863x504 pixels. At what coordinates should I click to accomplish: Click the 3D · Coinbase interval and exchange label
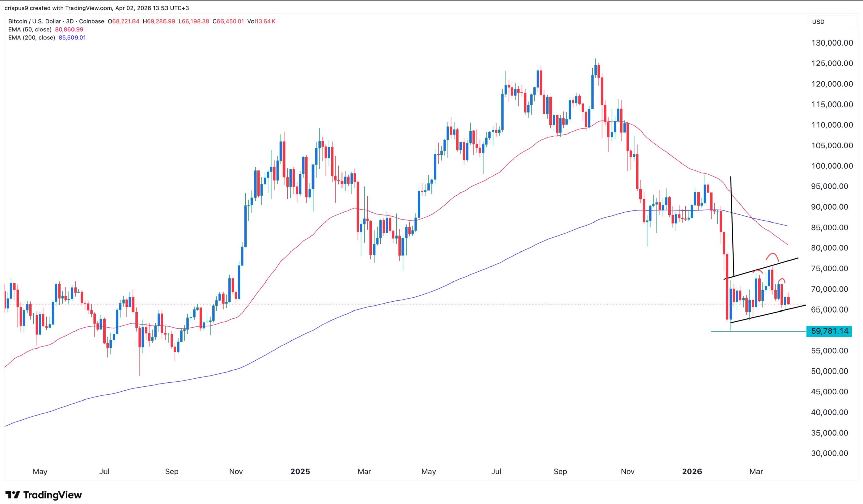86,21
